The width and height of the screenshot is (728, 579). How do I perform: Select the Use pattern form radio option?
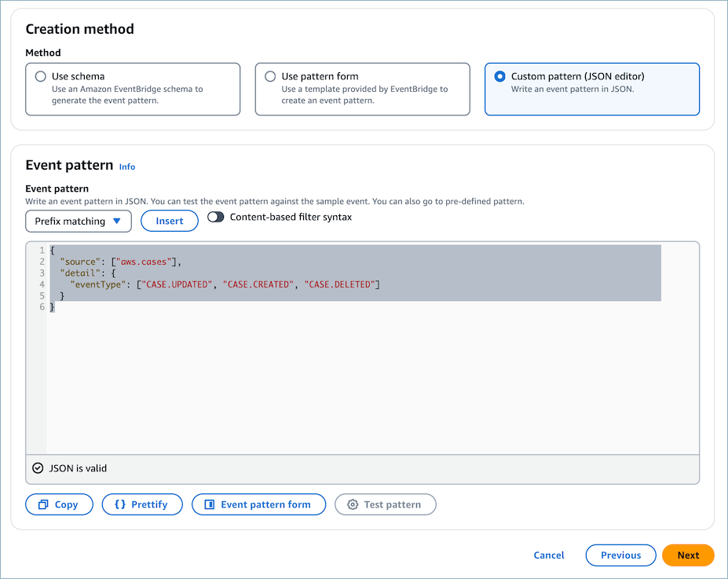point(270,76)
